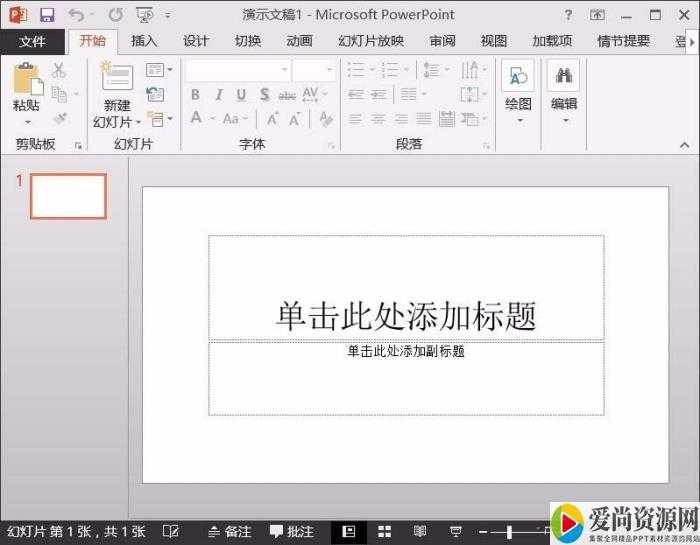The width and height of the screenshot is (700, 545).
Task: Click the Reset slide icon
Action: pyautogui.click(x=155, y=94)
